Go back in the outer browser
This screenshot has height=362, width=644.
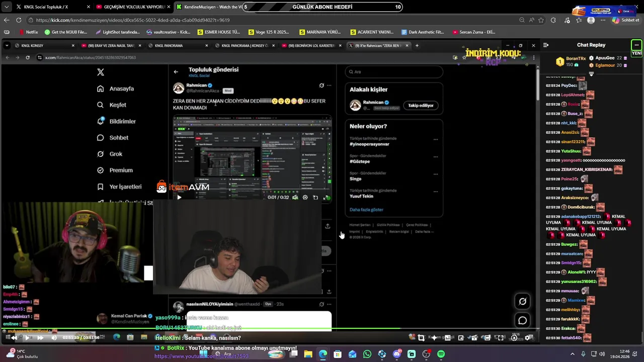click(7, 20)
